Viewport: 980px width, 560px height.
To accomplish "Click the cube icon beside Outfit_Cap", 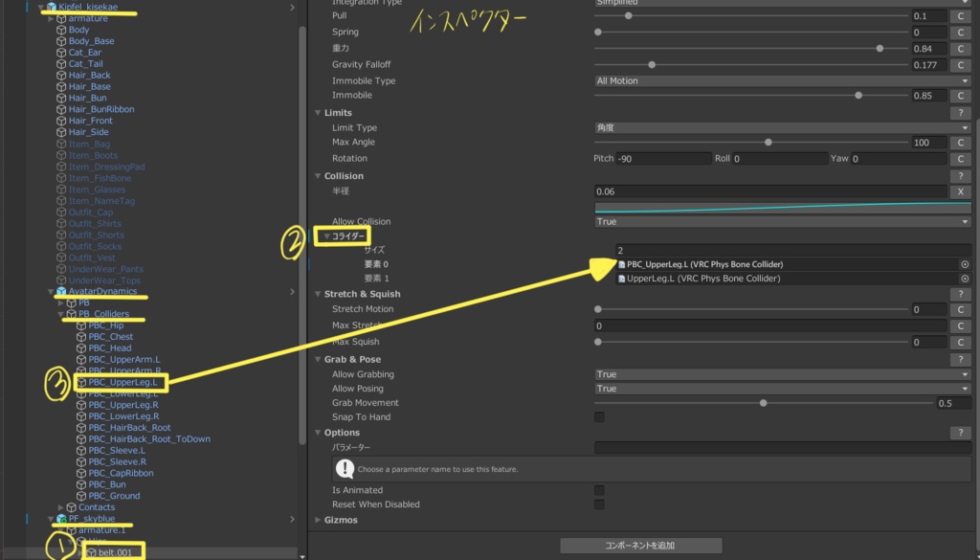I will tap(61, 213).
